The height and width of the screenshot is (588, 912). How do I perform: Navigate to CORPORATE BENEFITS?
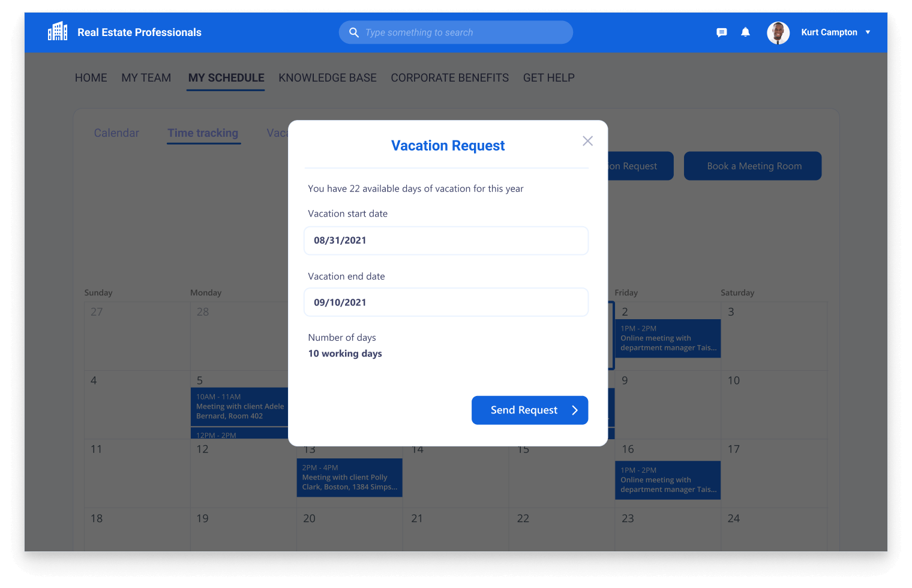(x=449, y=78)
